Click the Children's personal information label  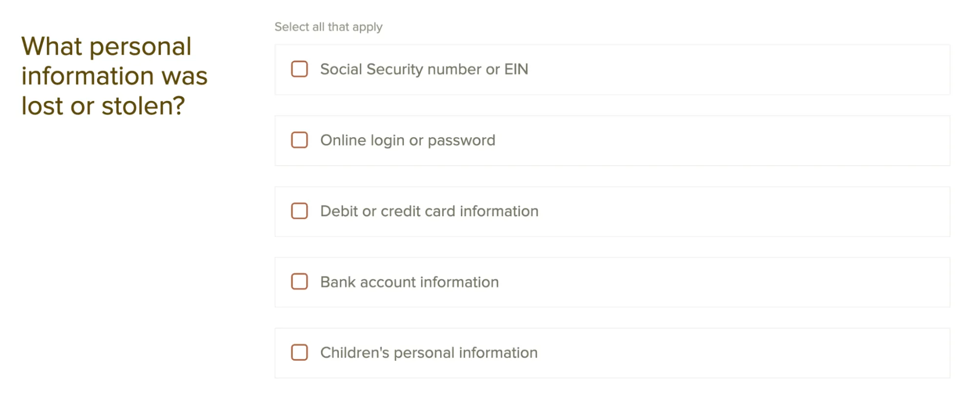(x=428, y=352)
